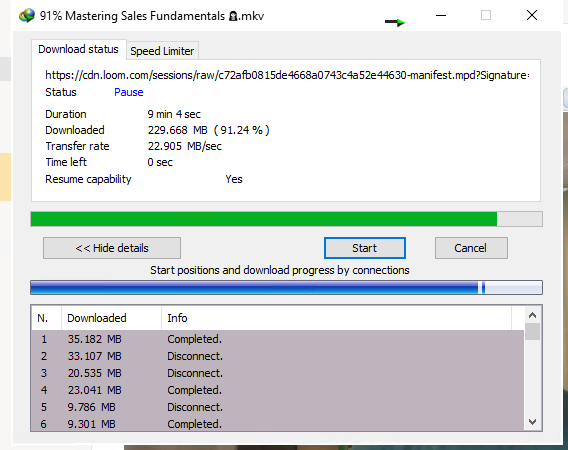Click scroll down arrow in connections list

532,422
